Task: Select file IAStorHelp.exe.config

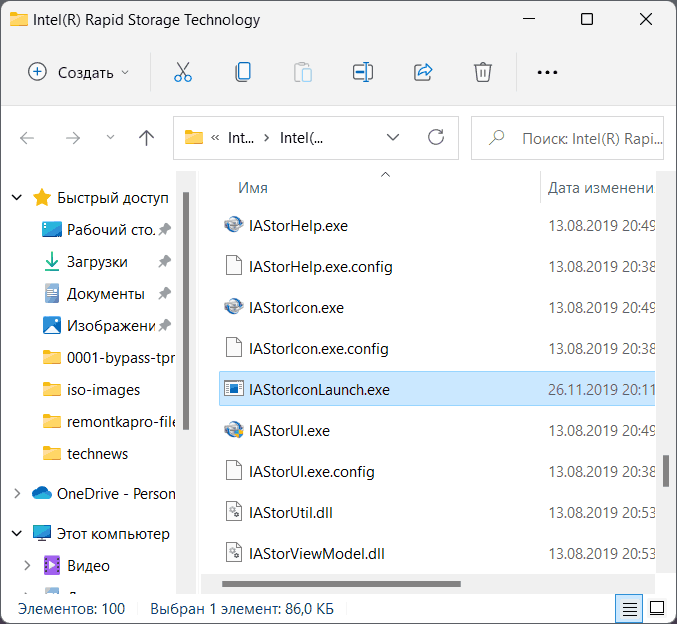Action: click(437, 267)
